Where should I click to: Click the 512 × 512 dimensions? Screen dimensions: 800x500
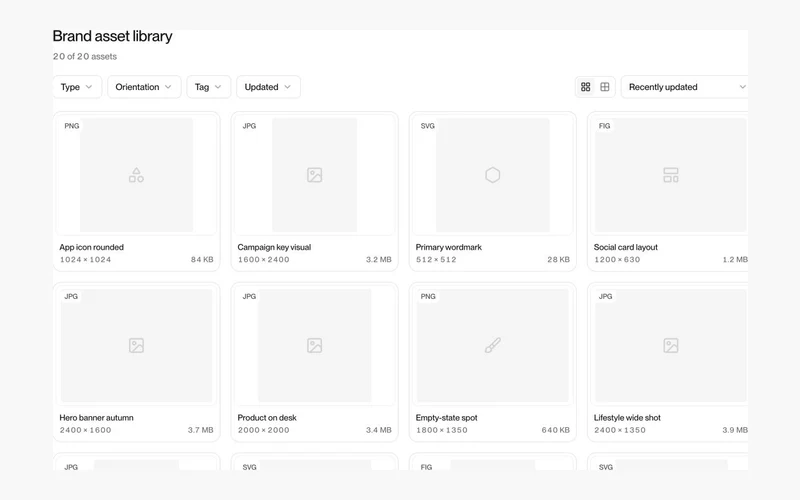click(436, 260)
